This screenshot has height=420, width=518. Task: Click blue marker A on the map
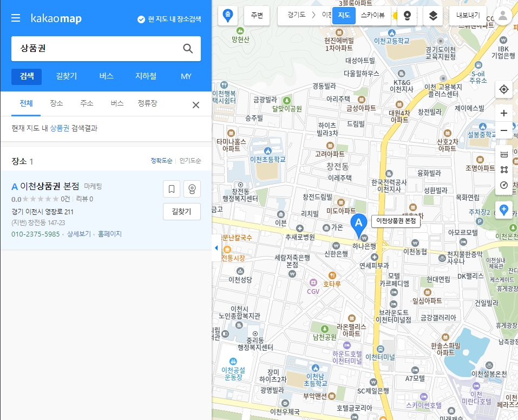coord(358,225)
